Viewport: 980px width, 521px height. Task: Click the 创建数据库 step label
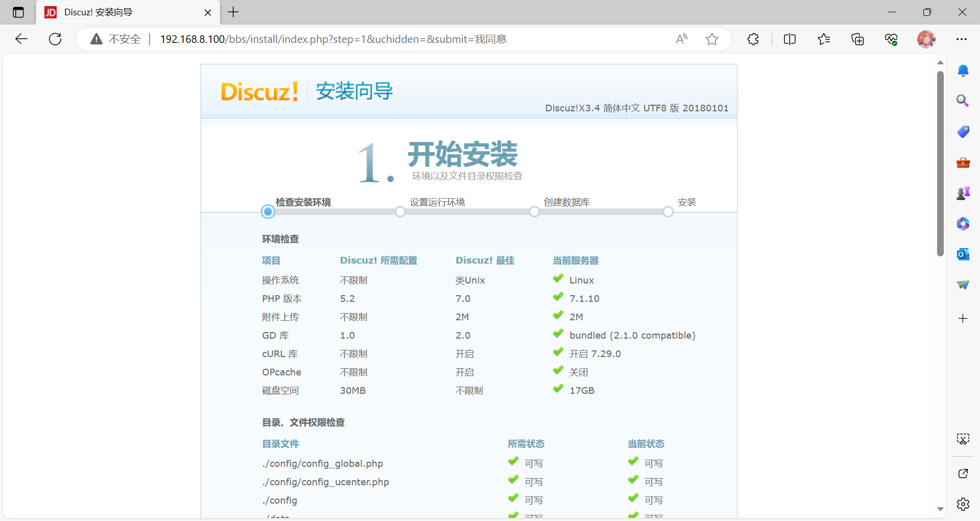567,202
